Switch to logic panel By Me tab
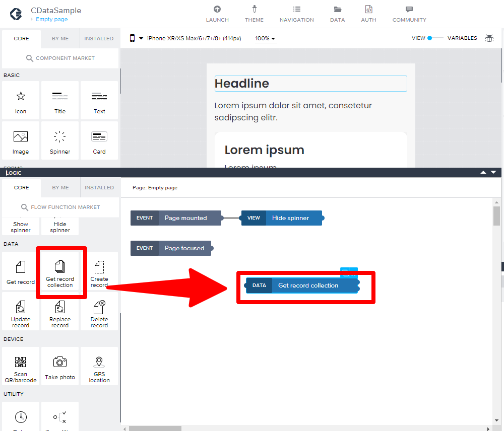 point(60,188)
